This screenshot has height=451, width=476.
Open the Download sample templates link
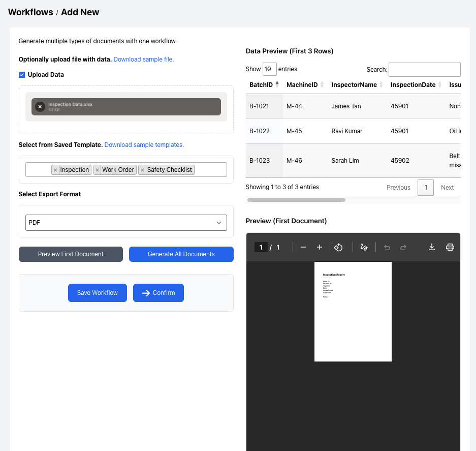point(144,144)
